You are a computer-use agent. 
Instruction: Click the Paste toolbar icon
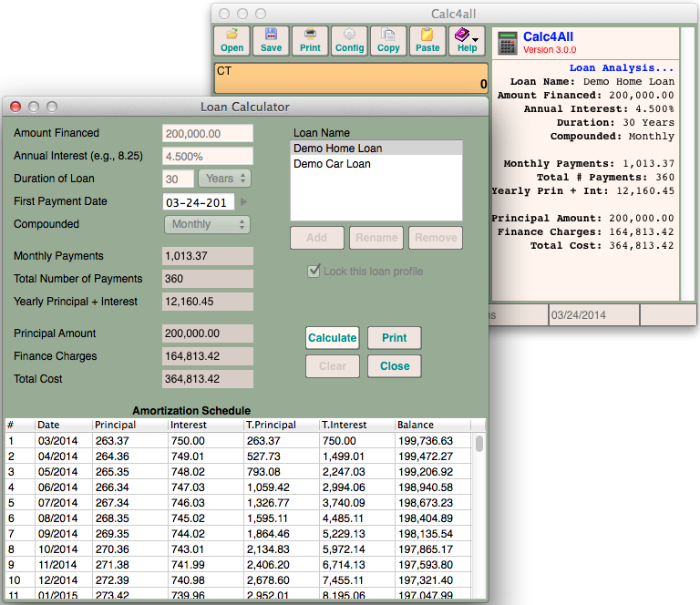(x=427, y=40)
